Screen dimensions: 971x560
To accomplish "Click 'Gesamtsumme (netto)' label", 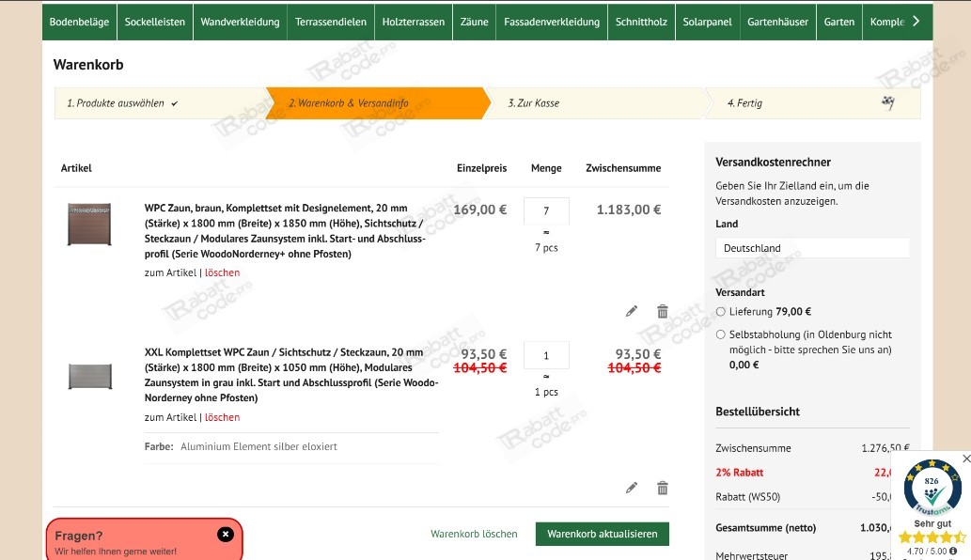I will [765, 528].
